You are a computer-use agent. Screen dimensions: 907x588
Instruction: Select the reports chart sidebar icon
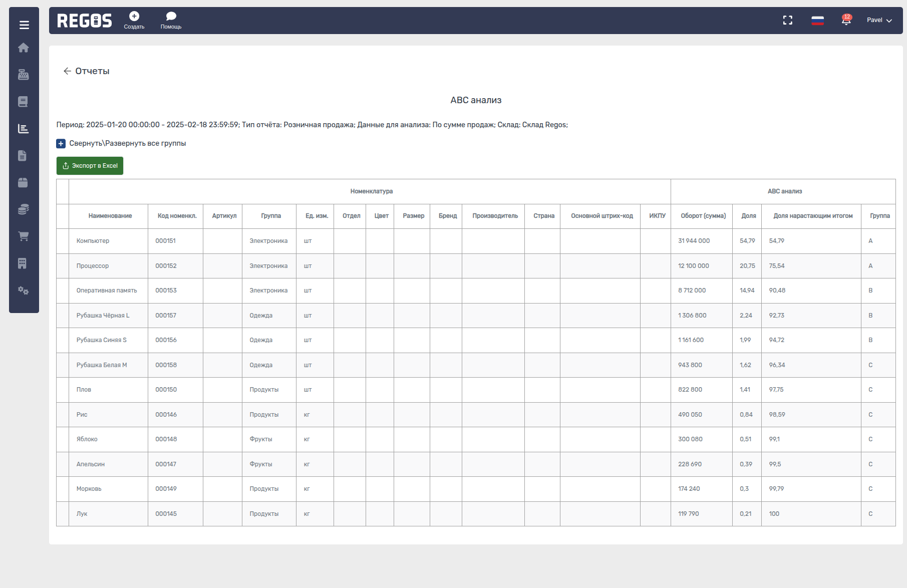pos(23,129)
